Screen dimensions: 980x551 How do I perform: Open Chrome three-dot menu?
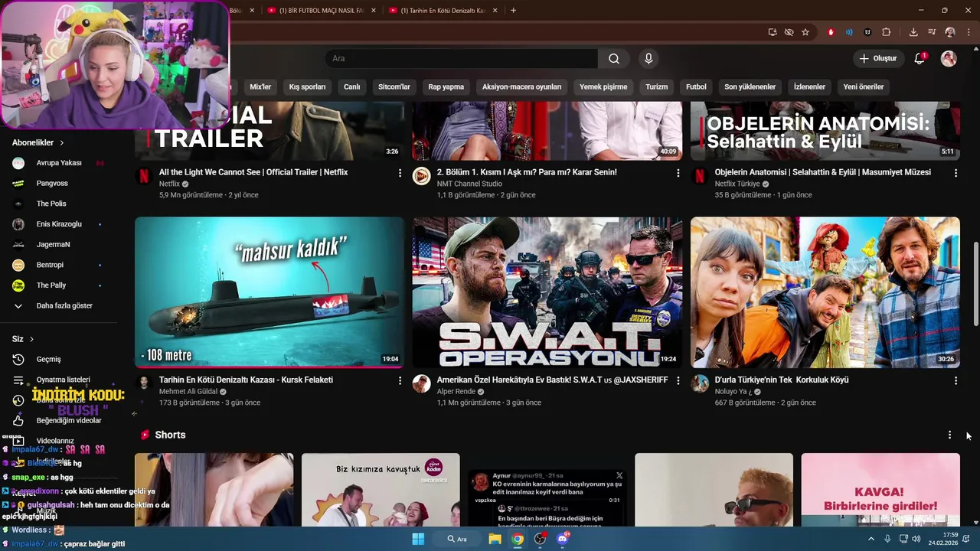(968, 32)
